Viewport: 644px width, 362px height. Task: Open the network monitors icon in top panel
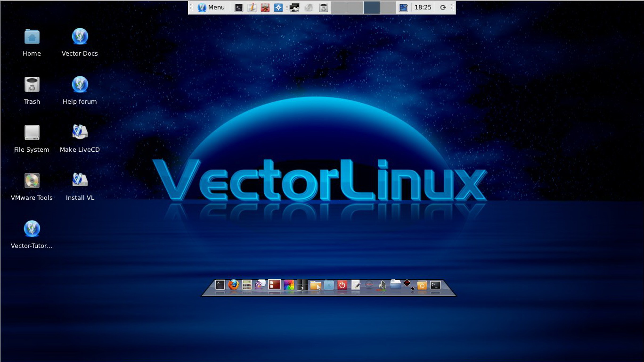point(294,8)
